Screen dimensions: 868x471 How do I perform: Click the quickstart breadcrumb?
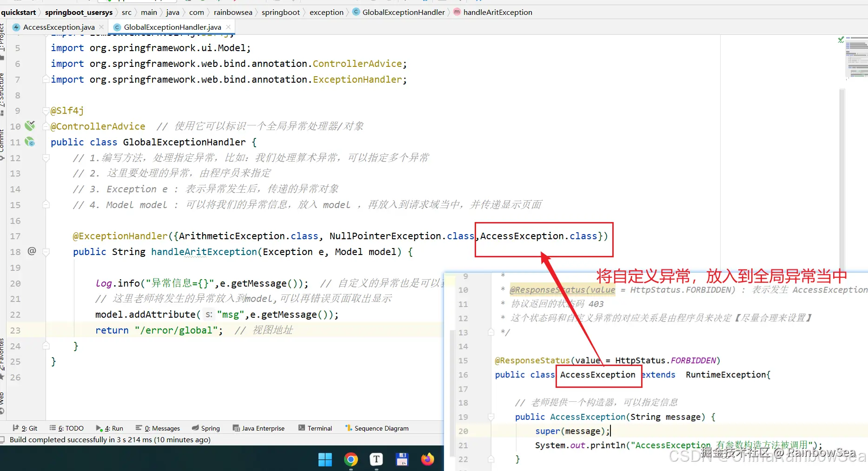(18, 12)
